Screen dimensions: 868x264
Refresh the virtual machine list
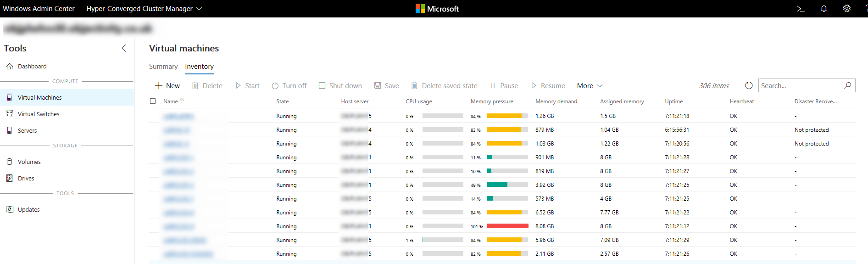coord(749,85)
